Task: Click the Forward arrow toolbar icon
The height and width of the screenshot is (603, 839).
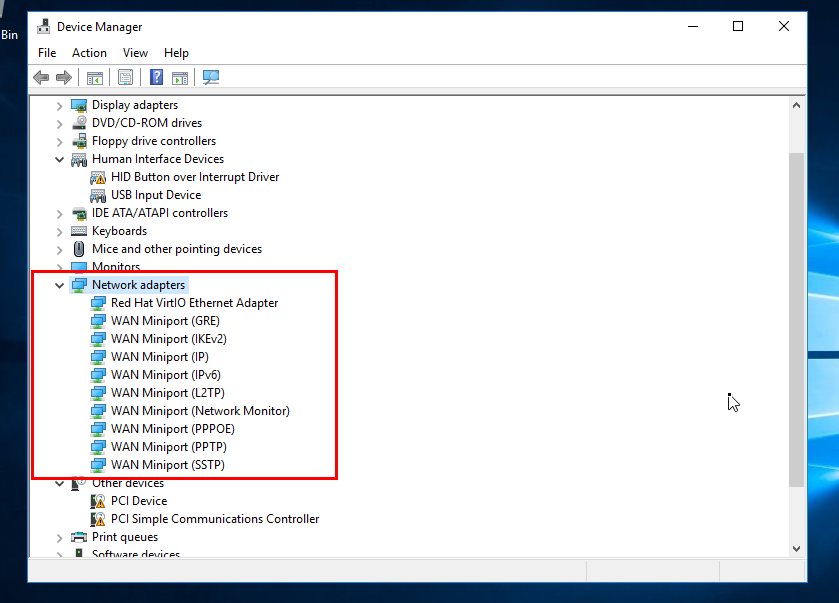Action: coord(64,78)
